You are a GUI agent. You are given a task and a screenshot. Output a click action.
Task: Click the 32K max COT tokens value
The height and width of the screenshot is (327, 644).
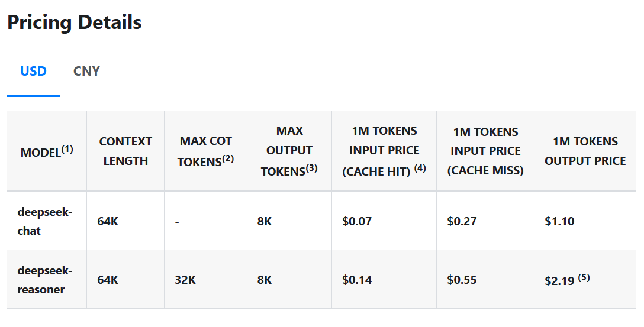click(185, 280)
